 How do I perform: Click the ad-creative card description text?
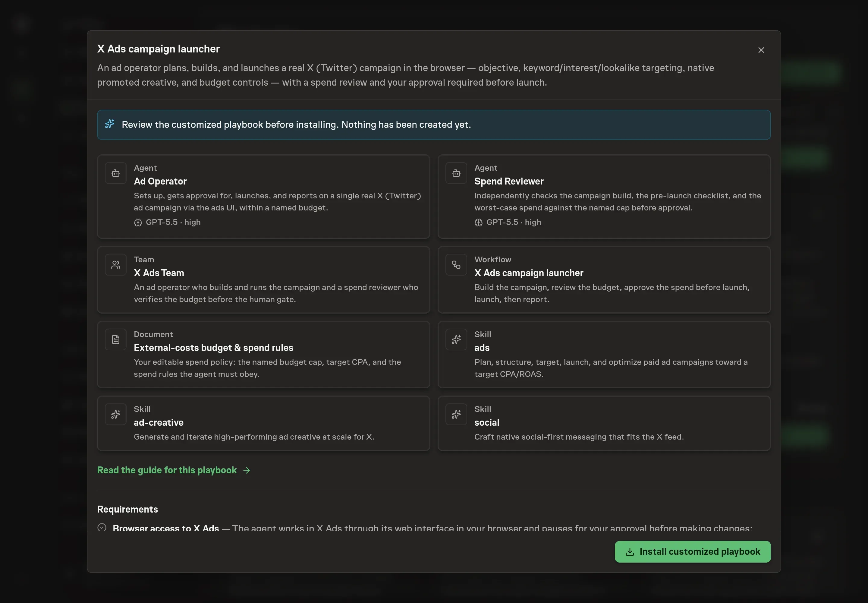[x=254, y=437]
